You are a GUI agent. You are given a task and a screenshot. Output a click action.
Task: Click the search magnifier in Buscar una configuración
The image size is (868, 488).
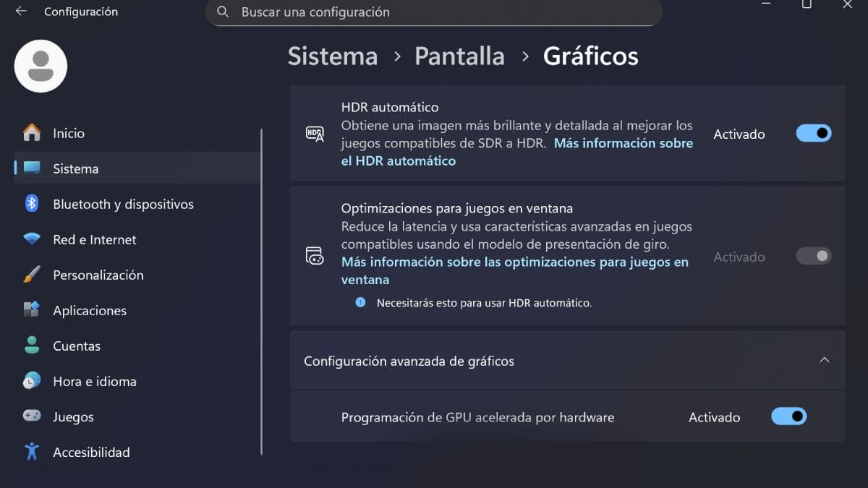pyautogui.click(x=222, y=12)
